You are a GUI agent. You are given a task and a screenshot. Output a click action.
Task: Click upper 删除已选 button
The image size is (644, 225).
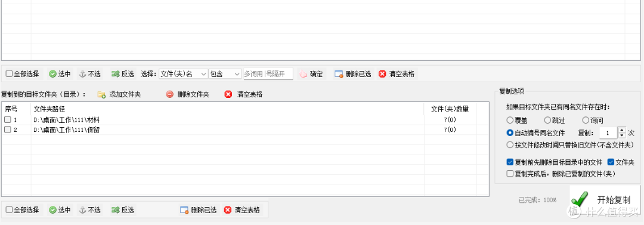coord(353,74)
